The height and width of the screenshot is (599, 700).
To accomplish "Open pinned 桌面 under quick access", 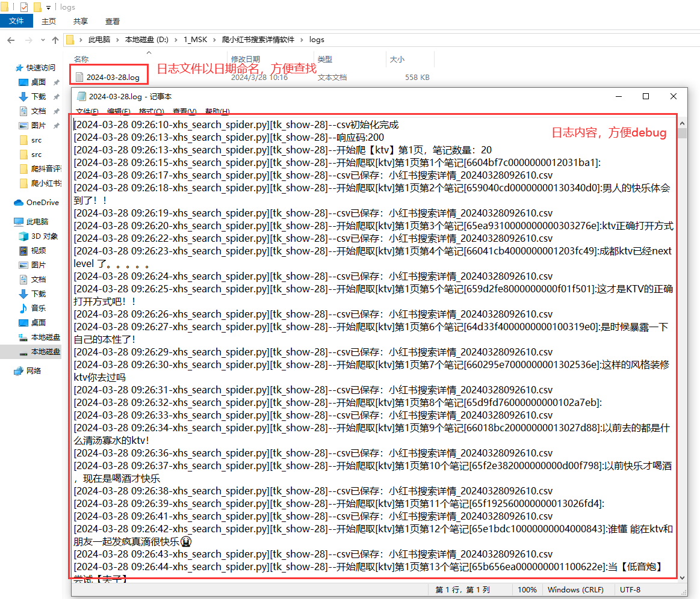I will pos(39,82).
